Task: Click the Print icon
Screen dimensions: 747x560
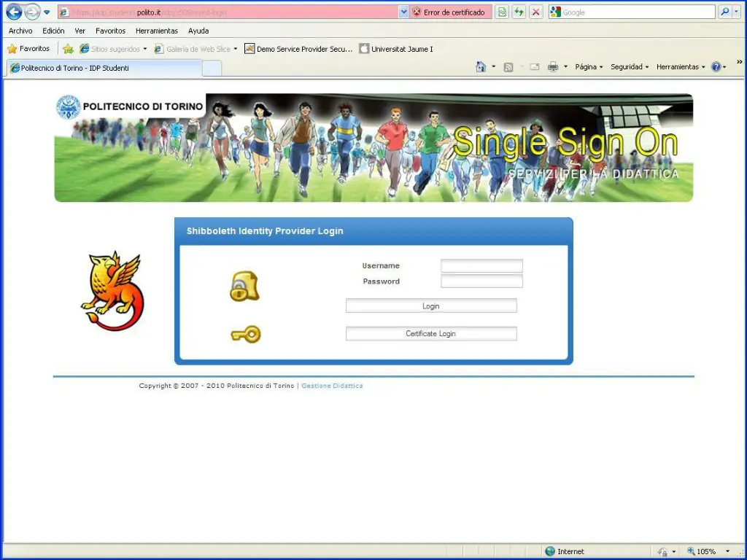Action: pyautogui.click(x=553, y=66)
